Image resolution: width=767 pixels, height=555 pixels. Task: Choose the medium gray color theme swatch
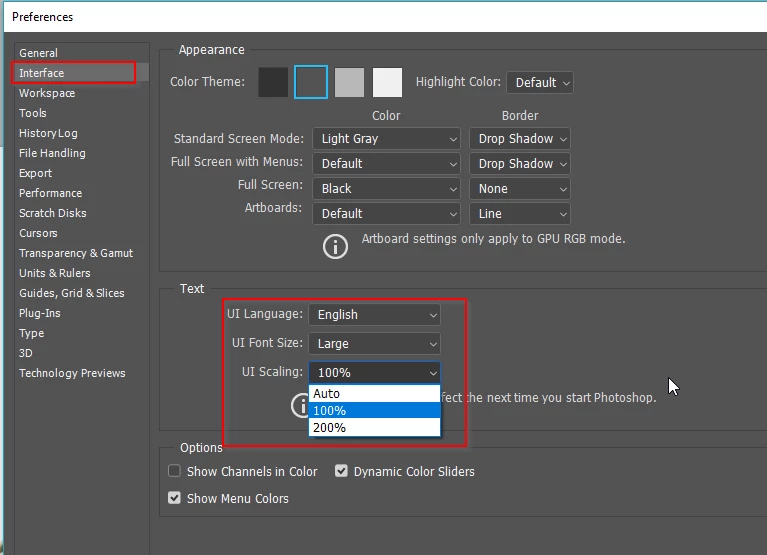coord(349,82)
